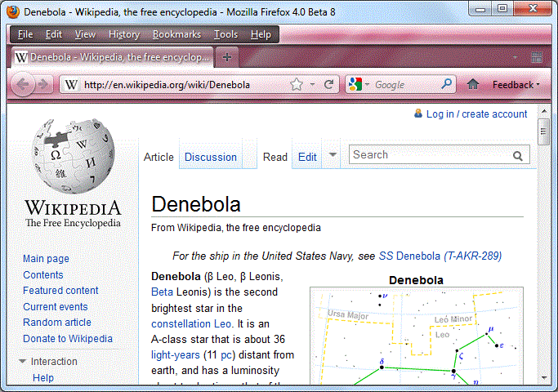Click the Help link under Interaction
This screenshot has height=392, width=558.
pyautogui.click(x=43, y=378)
